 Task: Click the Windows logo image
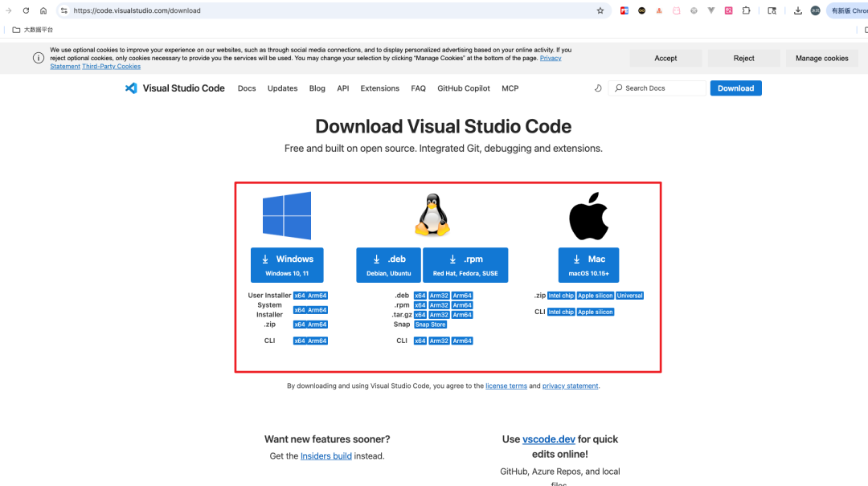(x=287, y=215)
